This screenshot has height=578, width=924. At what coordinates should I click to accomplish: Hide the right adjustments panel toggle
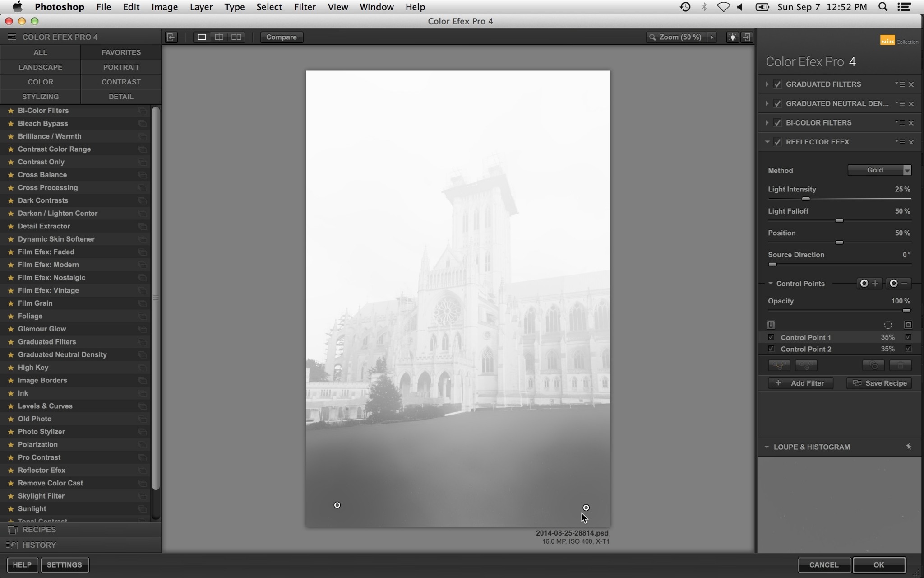point(747,37)
